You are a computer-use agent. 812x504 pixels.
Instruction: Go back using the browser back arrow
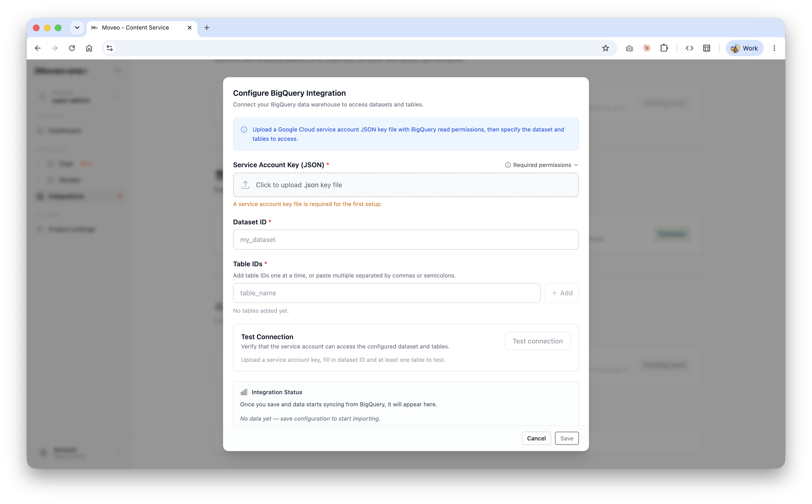(x=38, y=48)
